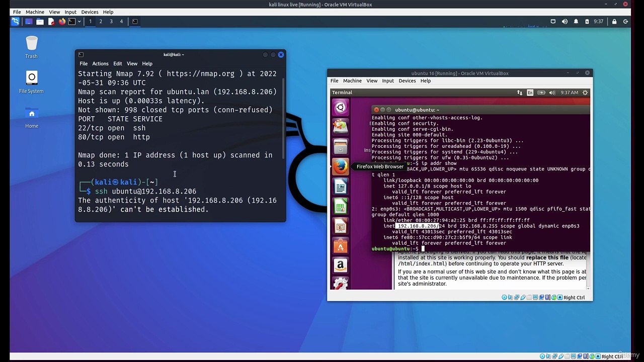Click the network arrows indicator in Ubuntu panel
Viewport: 644px width, 362px height.
click(519, 93)
